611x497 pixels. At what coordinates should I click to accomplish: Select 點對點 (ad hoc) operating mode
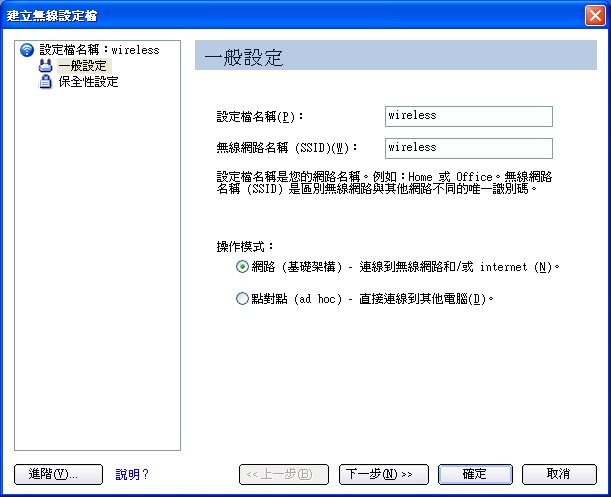tap(242, 299)
